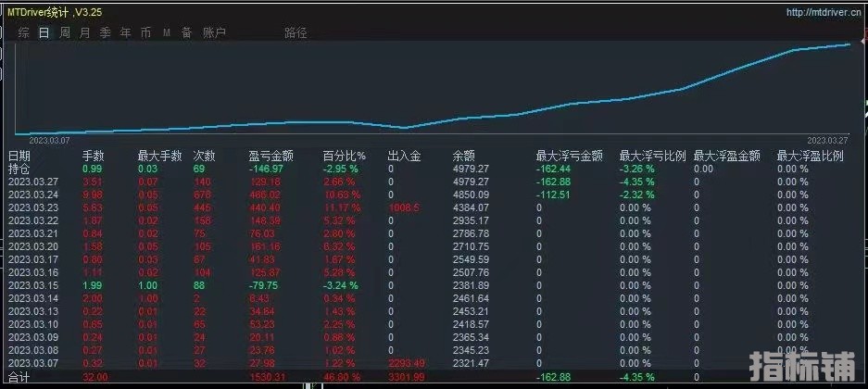Select the 2023.03.09 date row

pos(33,337)
